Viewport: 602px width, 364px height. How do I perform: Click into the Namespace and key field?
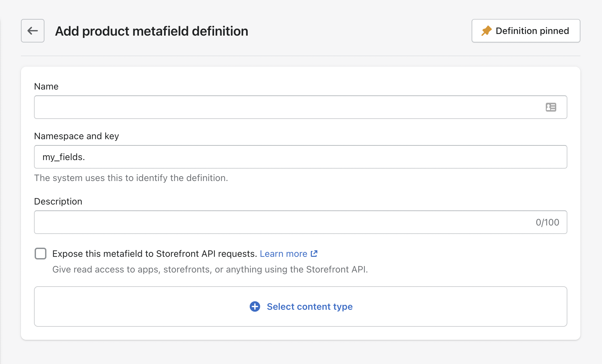tap(301, 157)
